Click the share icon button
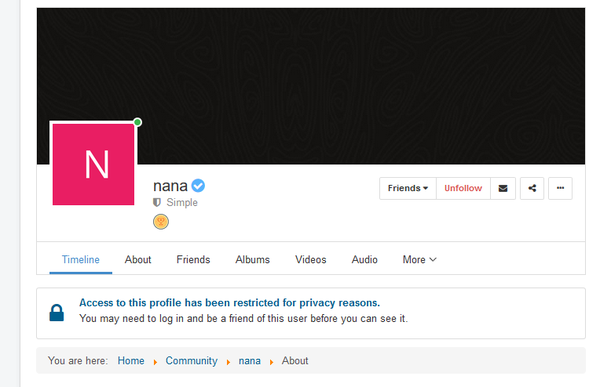 (x=532, y=188)
